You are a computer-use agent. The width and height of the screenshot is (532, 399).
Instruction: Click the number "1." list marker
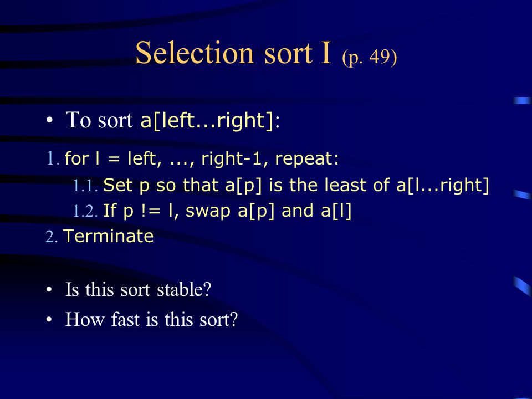click(53, 158)
